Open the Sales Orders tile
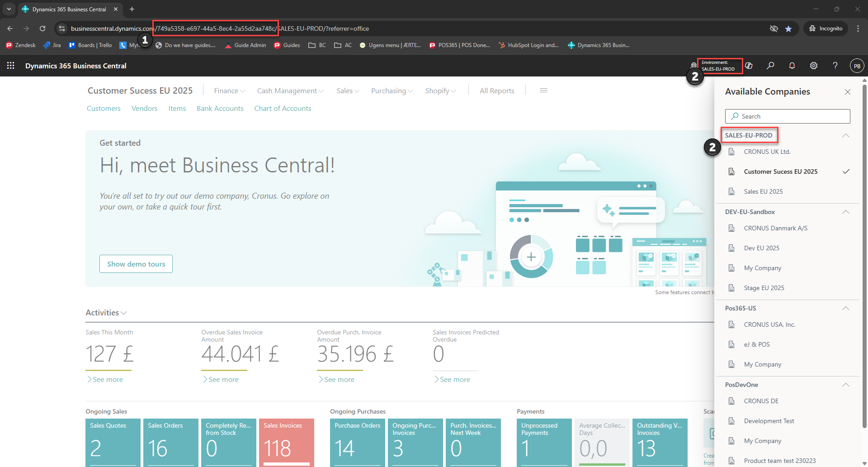This screenshot has width=868, height=467. tap(171, 443)
